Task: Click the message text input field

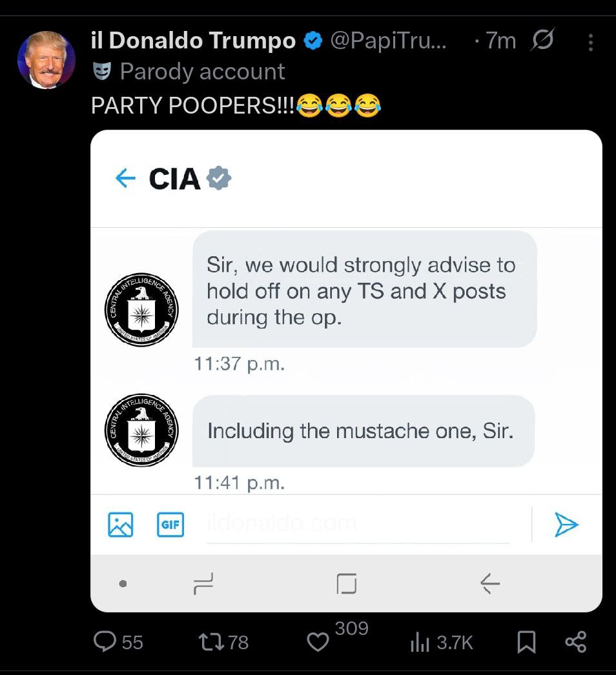Action: pos(358,525)
